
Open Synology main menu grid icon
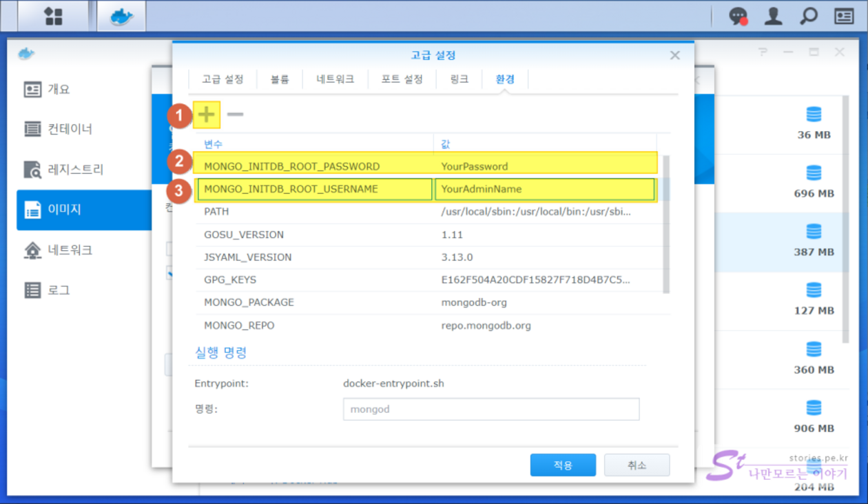click(x=54, y=17)
